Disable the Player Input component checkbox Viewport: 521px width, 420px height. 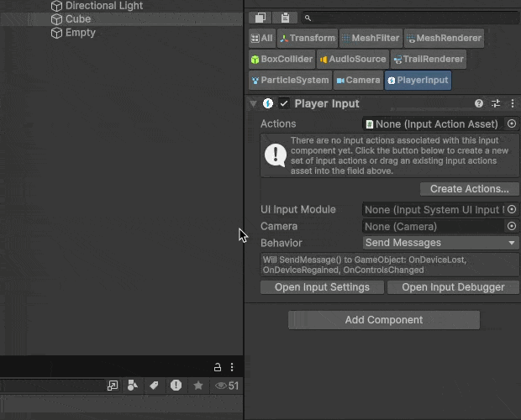tap(284, 103)
